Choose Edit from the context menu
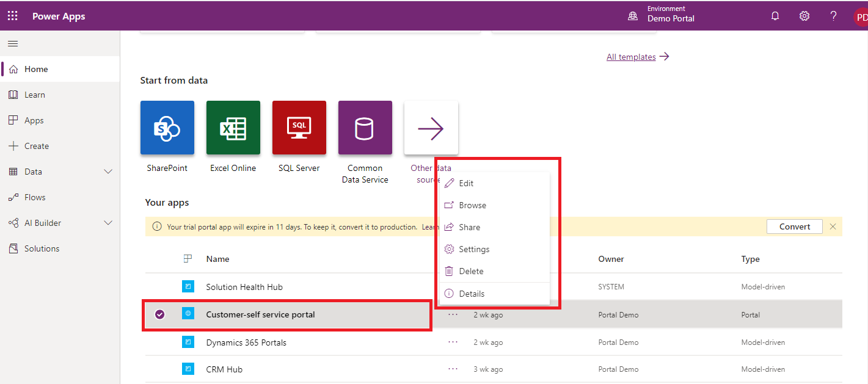This screenshot has width=868, height=384. coord(466,183)
